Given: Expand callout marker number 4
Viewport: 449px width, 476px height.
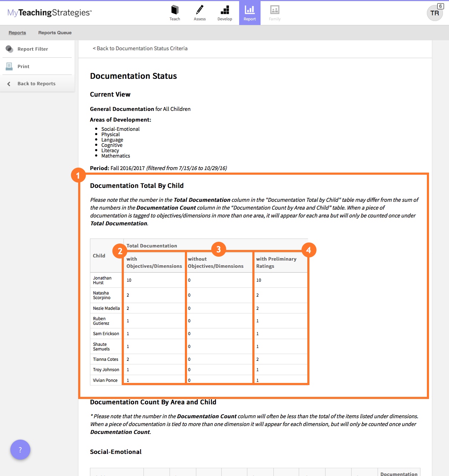Looking at the screenshot, I should tap(308, 250).
